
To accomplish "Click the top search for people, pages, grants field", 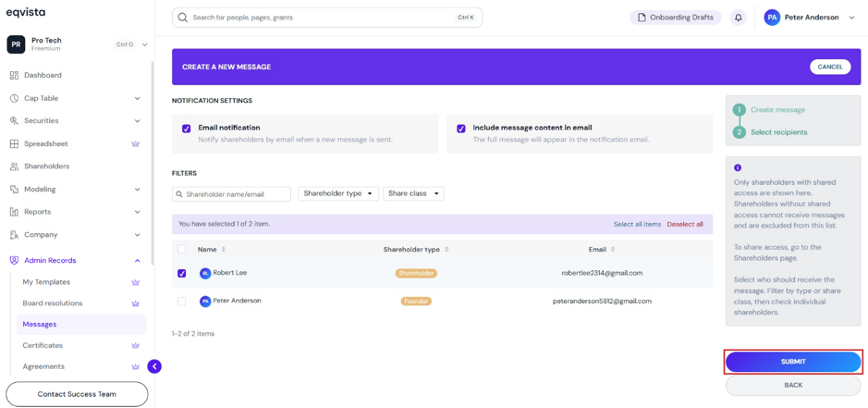I will 327,18.
